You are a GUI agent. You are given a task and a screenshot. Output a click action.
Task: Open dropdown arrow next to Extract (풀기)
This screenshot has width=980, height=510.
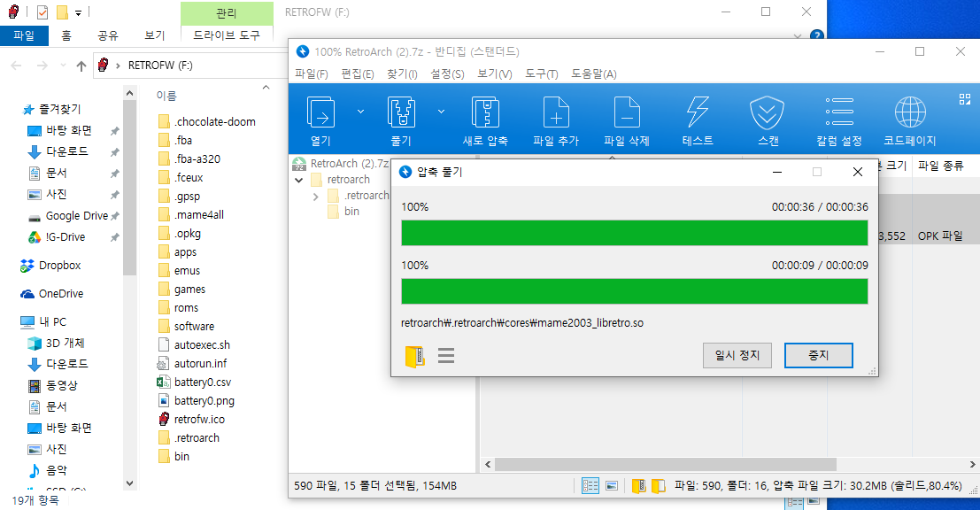[441, 112]
